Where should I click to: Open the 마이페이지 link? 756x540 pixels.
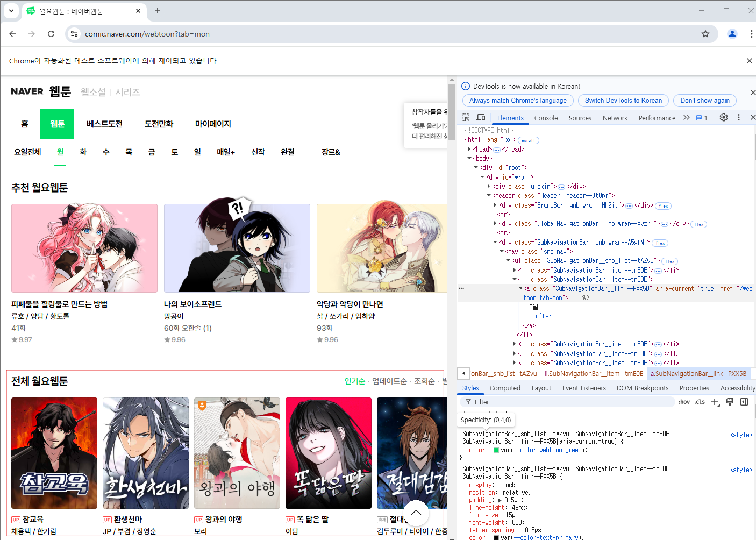[213, 124]
